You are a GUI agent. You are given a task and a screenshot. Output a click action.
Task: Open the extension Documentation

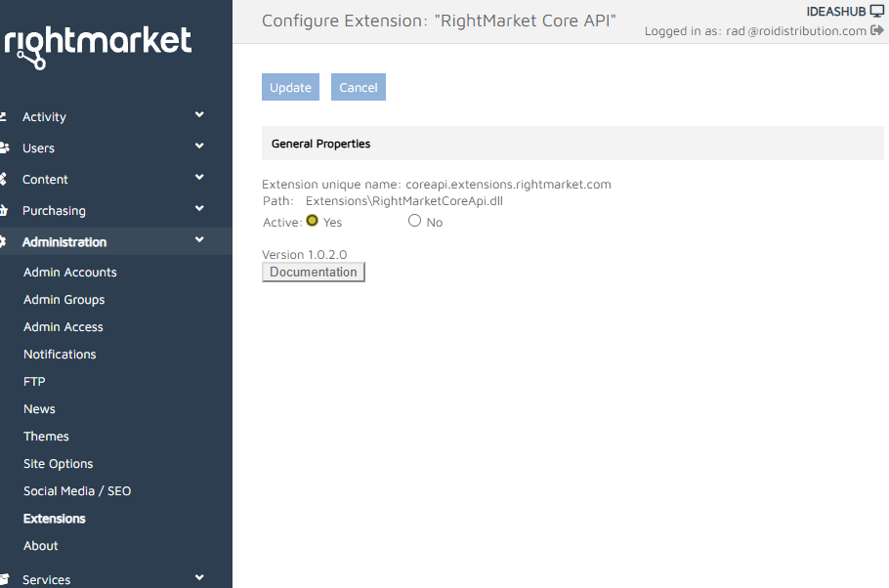click(313, 272)
